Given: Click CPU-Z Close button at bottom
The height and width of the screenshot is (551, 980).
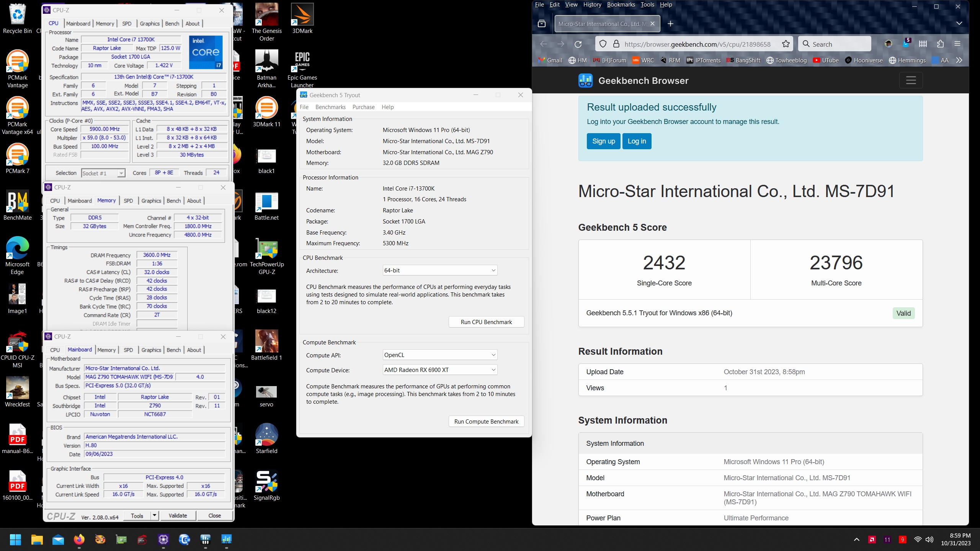Looking at the screenshot, I should pyautogui.click(x=215, y=515).
